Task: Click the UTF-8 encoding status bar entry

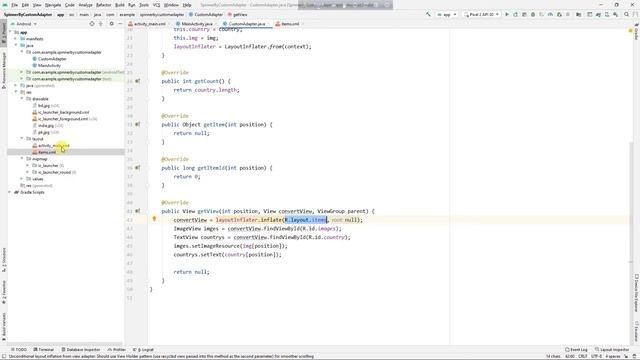Action: (596, 356)
